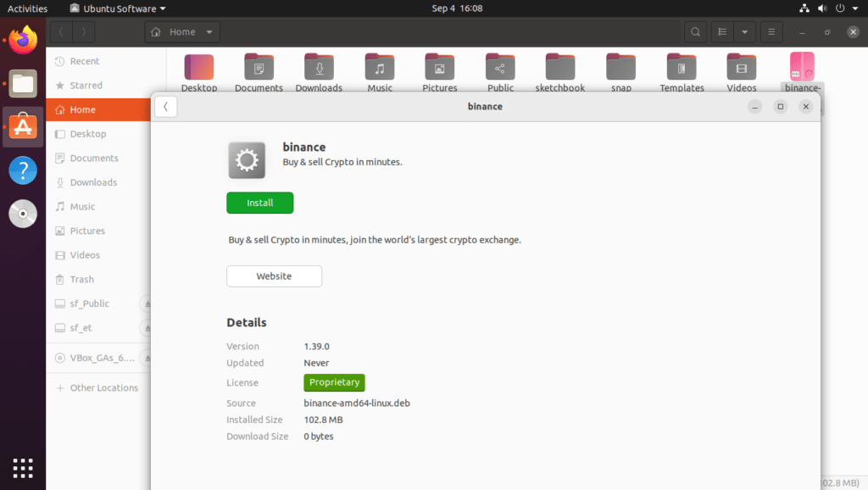868x490 pixels.
Task: Select Documents in the Files sidebar
Action: (x=98, y=159)
